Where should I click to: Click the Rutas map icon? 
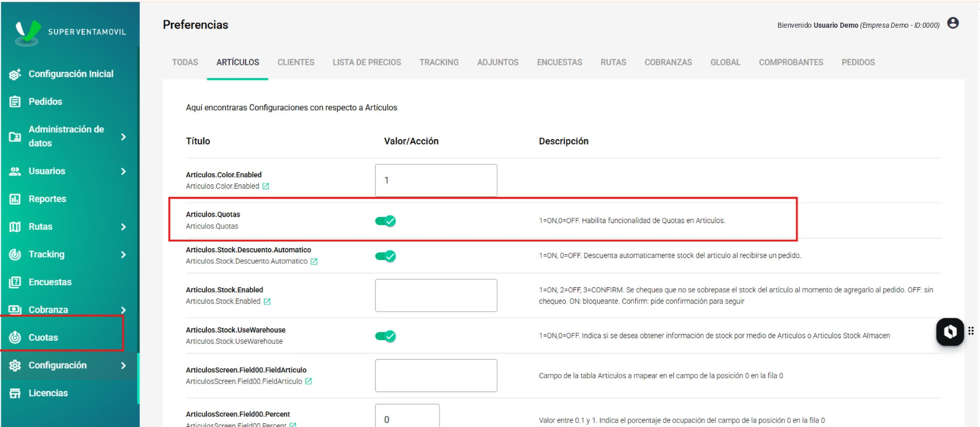(15, 227)
